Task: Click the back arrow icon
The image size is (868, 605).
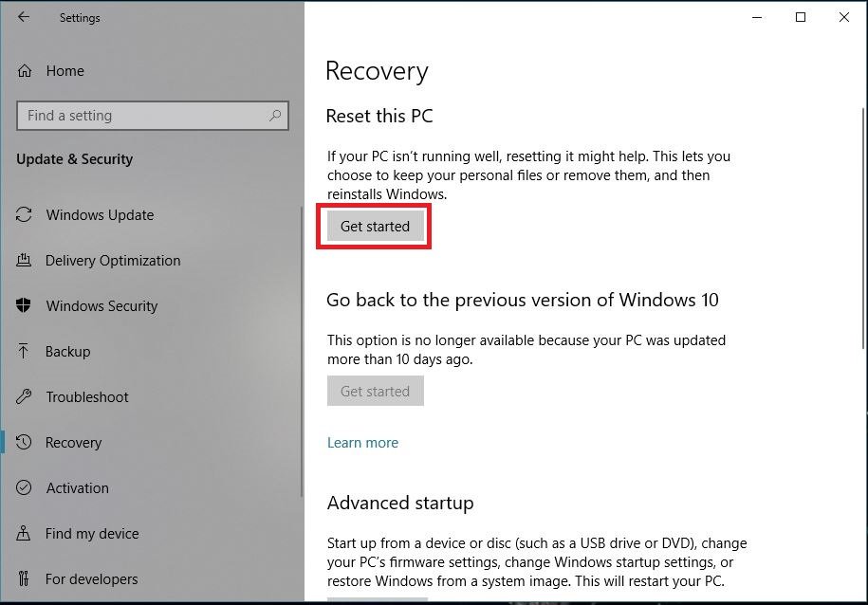Action: pyautogui.click(x=24, y=17)
